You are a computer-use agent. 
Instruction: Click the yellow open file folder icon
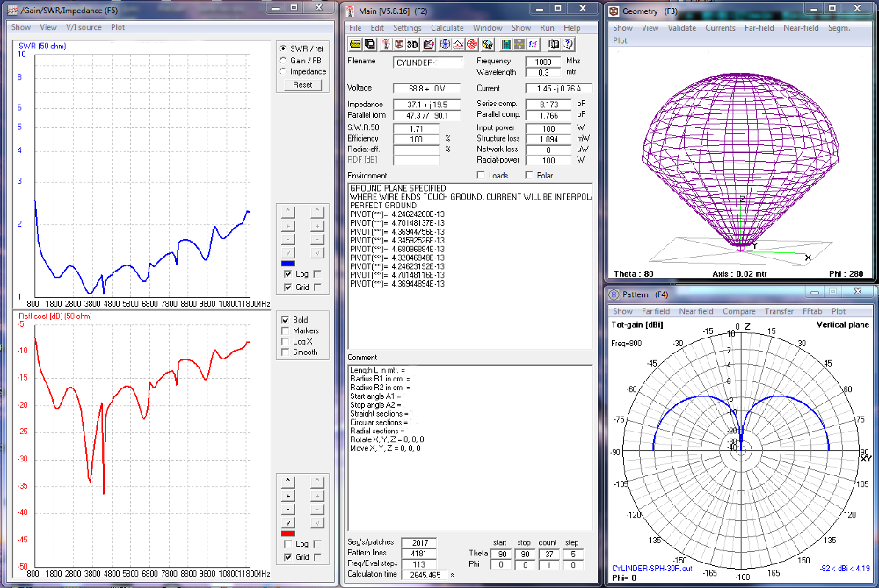click(355, 44)
